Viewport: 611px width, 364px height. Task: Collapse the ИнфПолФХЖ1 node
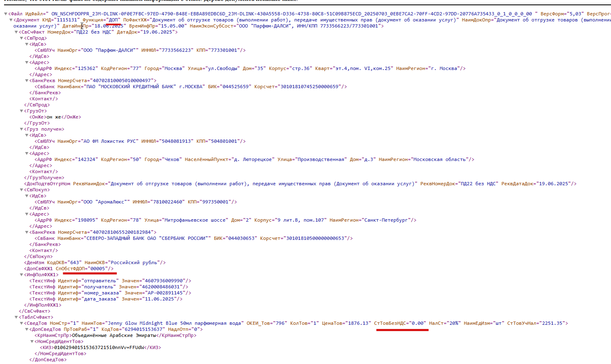point(21,275)
